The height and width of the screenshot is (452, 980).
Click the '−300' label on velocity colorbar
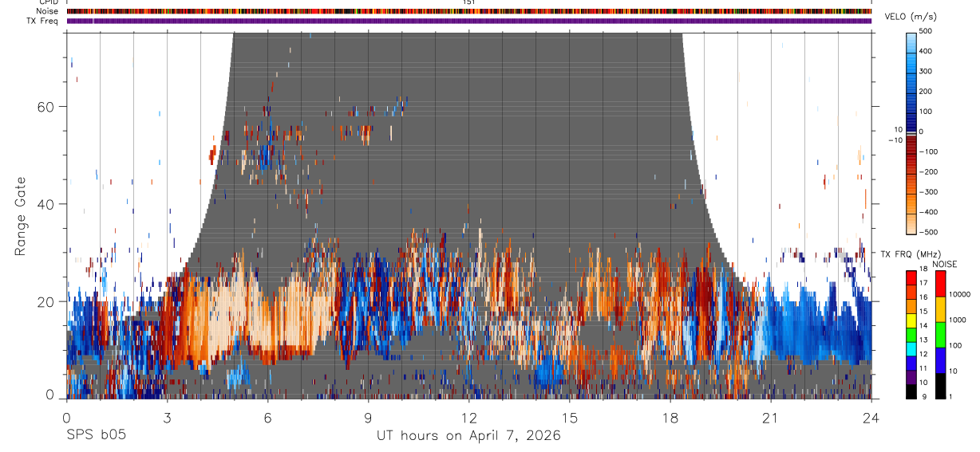tap(927, 192)
